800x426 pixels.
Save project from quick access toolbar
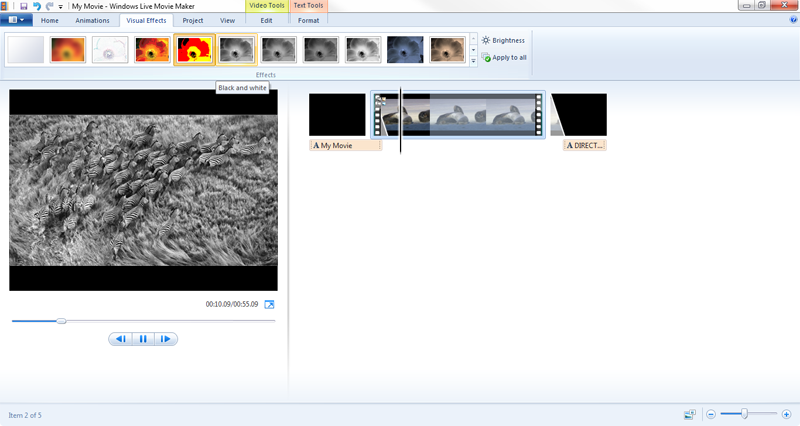click(x=23, y=6)
